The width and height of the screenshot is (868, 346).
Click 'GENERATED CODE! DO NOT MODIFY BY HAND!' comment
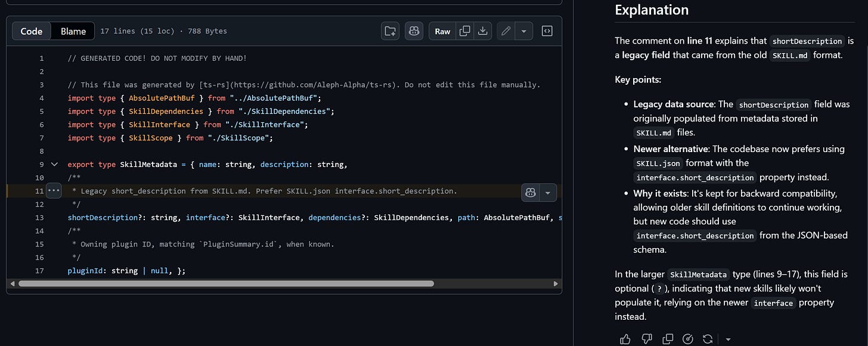(157, 58)
